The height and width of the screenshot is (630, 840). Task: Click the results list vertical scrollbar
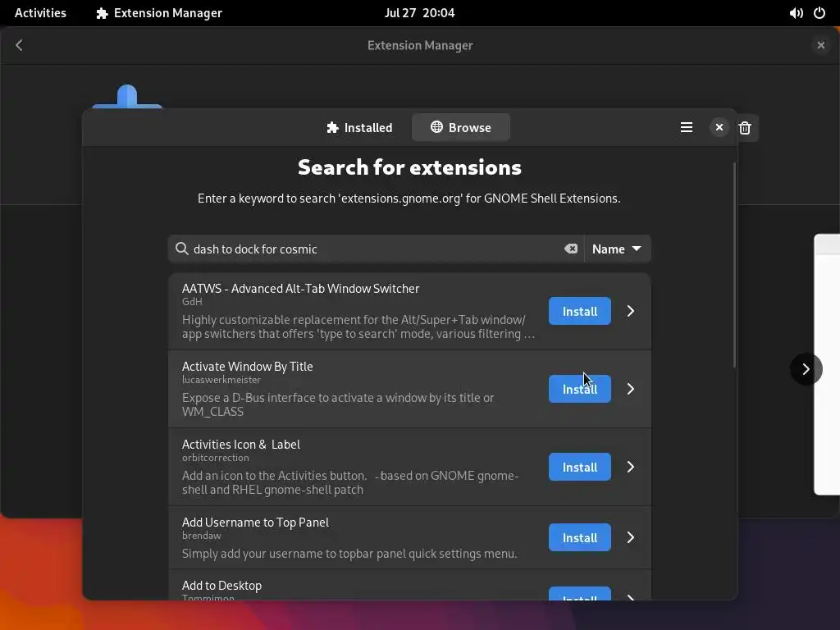tap(734, 265)
